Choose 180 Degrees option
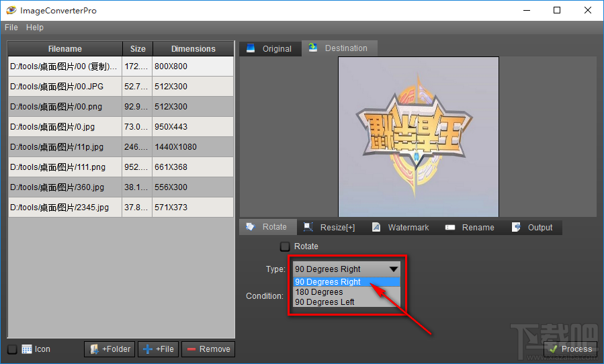 (x=347, y=292)
